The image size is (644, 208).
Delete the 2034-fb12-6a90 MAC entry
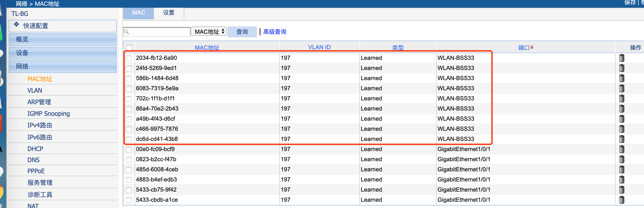coord(622,58)
